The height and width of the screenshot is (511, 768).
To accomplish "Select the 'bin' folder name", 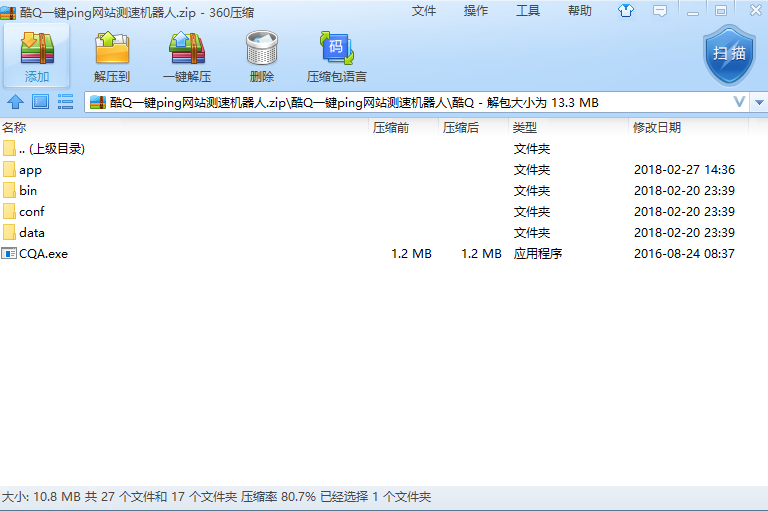I will coord(28,191).
